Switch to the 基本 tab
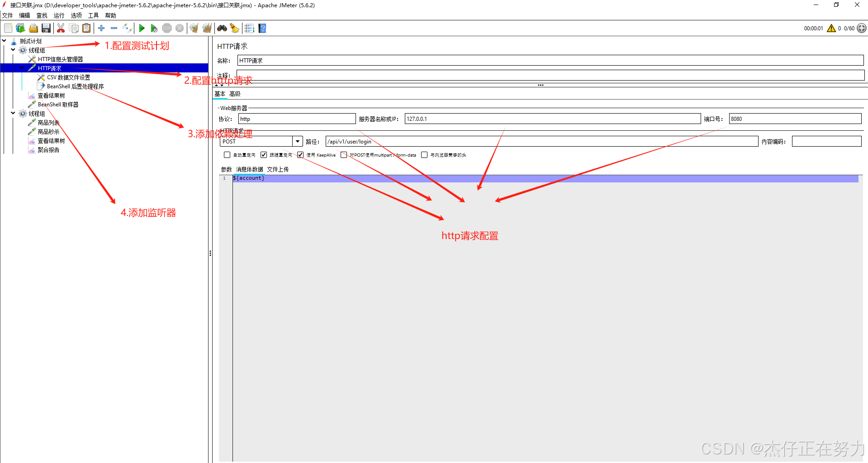 220,94
